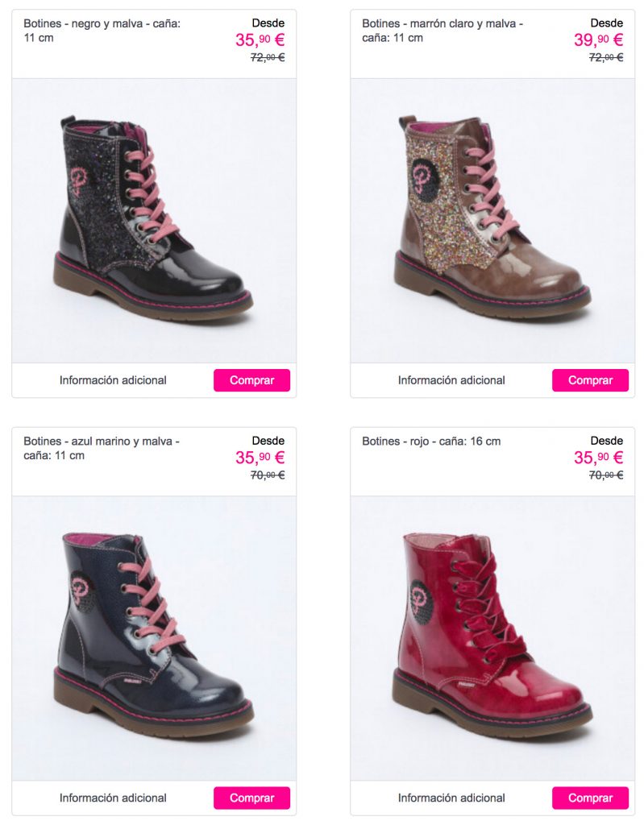644x825 pixels.
Task: Show Información adicional for rojo boots
Action: pyautogui.click(x=451, y=798)
